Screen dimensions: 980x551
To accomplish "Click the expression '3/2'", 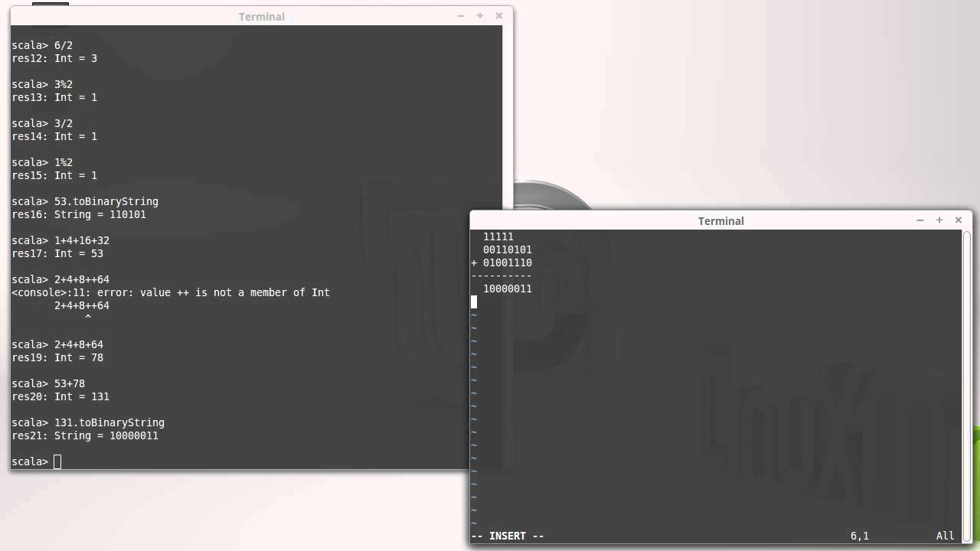I will (64, 123).
